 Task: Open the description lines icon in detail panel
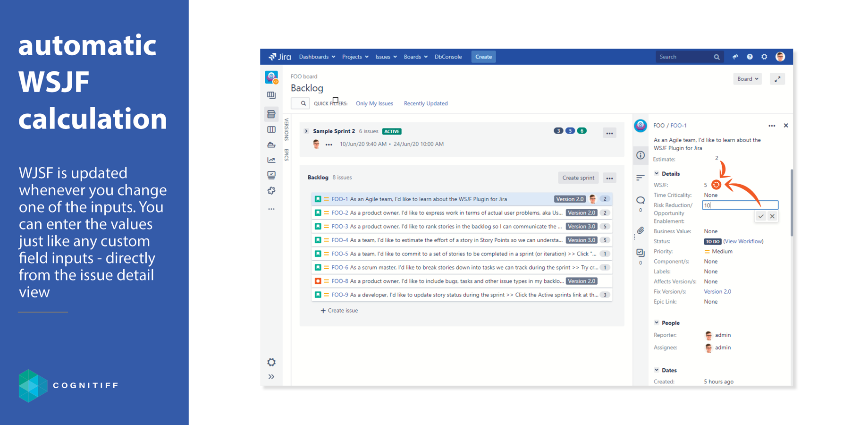[640, 178]
